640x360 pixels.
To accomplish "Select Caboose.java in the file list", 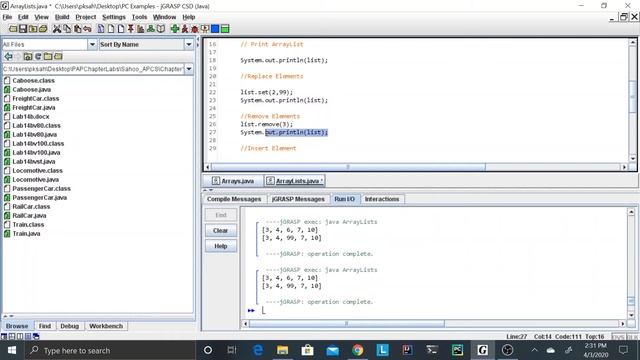I will [x=31, y=89].
